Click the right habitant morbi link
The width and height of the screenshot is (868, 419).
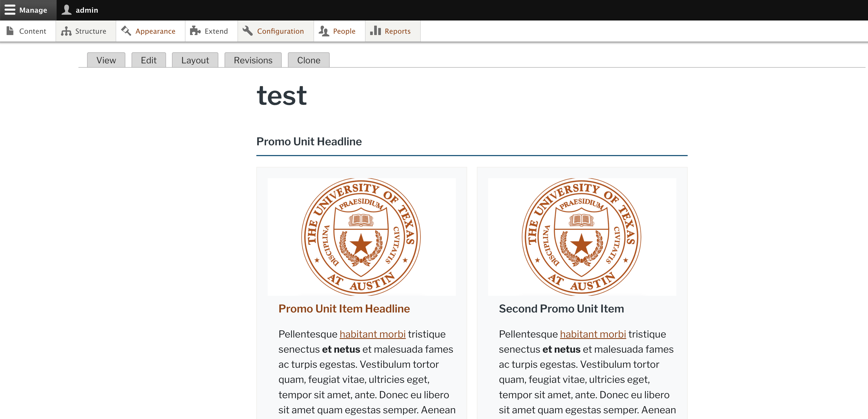pos(593,334)
